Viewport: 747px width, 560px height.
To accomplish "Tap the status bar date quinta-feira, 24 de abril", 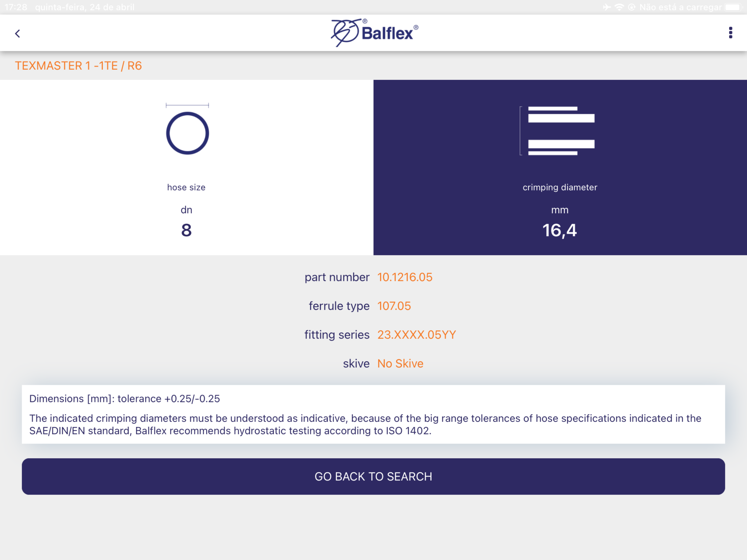I will tap(85, 7).
